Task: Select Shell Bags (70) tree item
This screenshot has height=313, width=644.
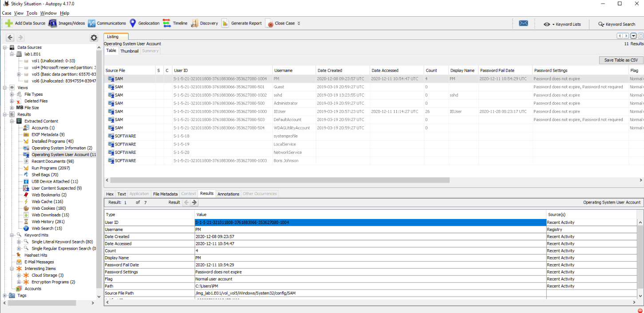Action: pos(45,175)
